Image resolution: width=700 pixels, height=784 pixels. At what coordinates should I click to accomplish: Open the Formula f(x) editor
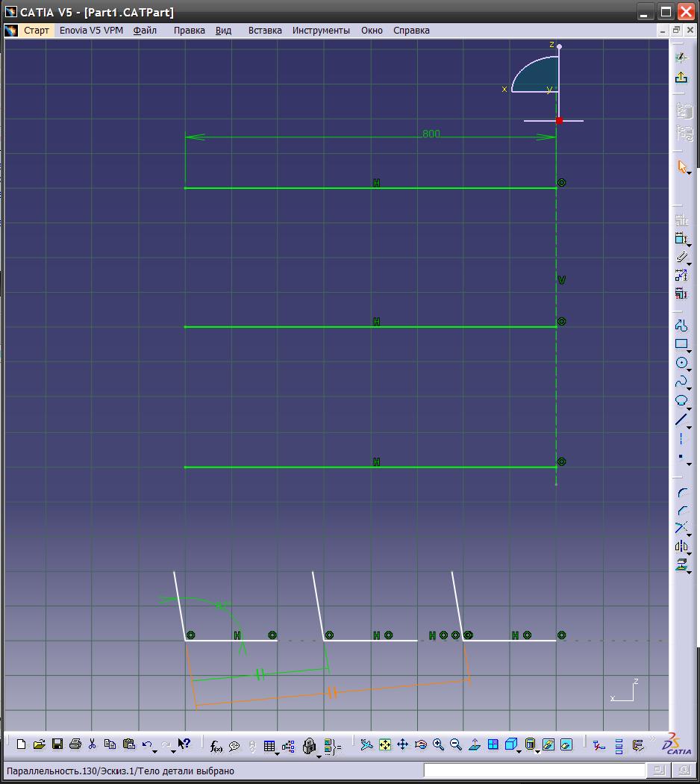click(216, 747)
